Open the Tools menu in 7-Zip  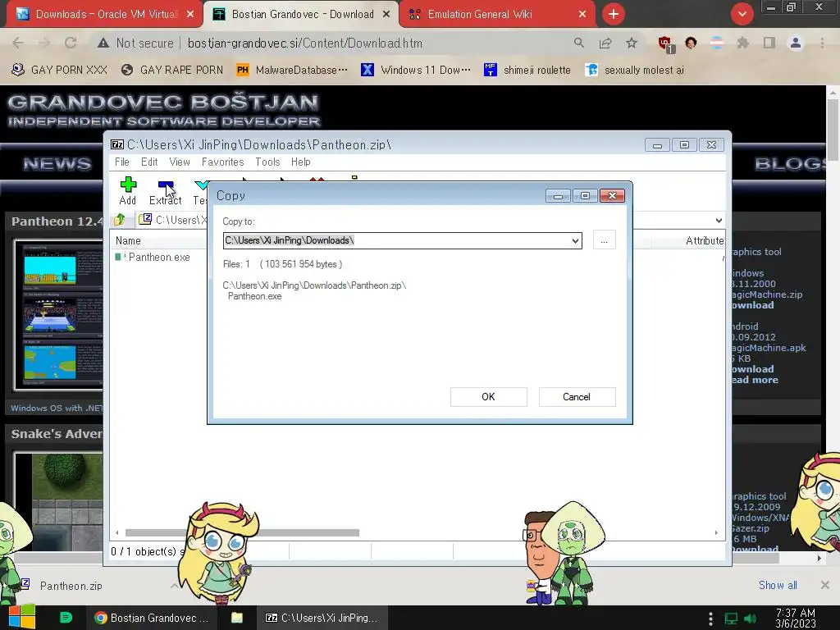click(x=267, y=162)
